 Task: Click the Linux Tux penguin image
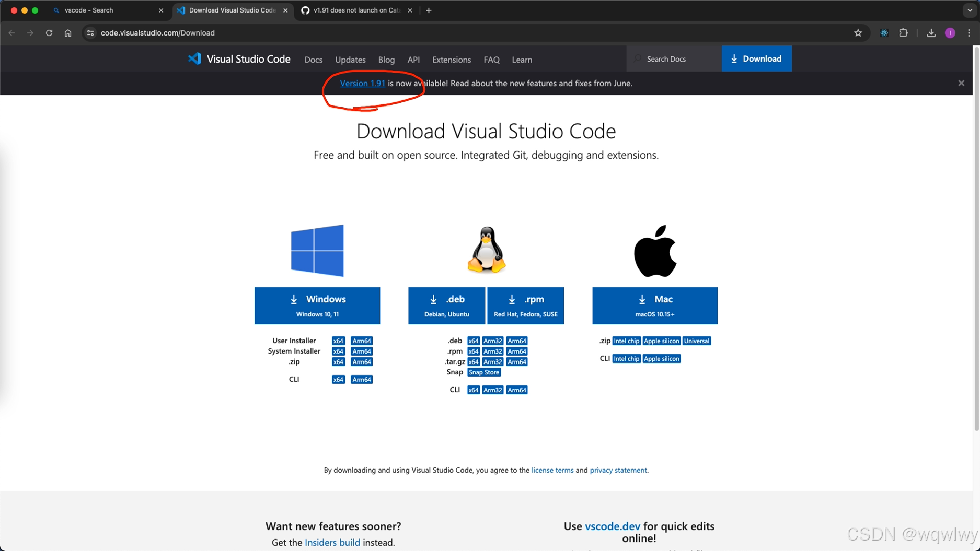pyautogui.click(x=486, y=250)
